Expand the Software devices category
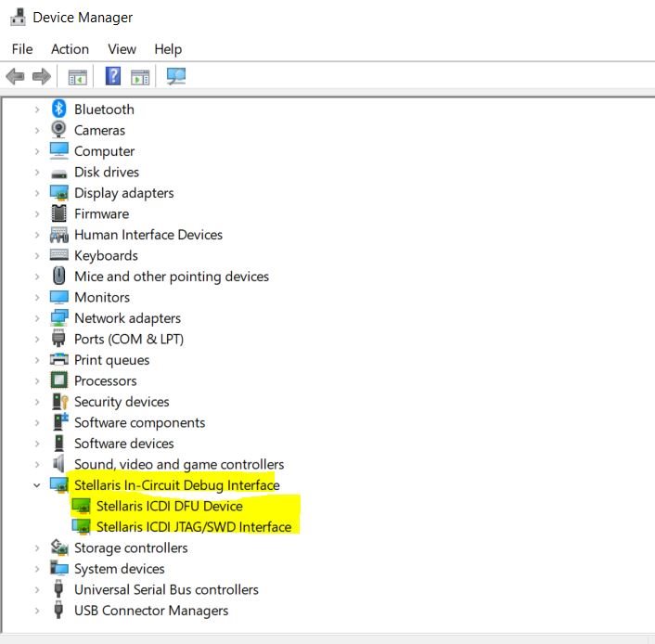 pyautogui.click(x=37, y=444)
